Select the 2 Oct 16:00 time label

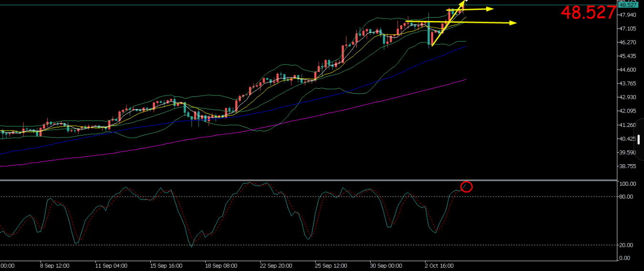pos(441,265)
